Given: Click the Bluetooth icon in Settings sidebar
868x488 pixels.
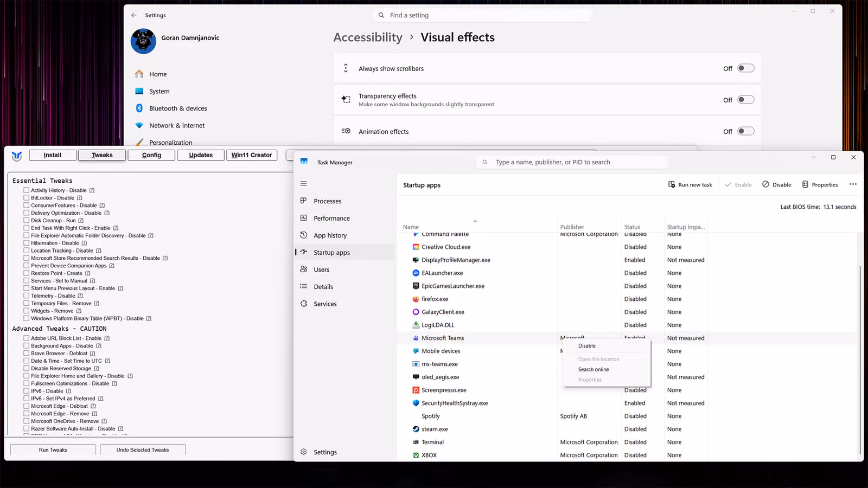Looking at the screenshot, I should click(x=139, y=108).
